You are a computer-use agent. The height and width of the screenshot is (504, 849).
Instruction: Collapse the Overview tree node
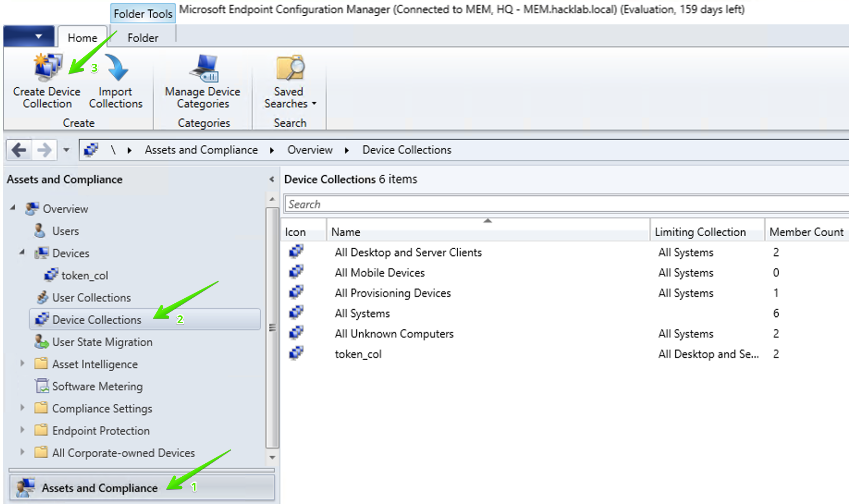click(x=13, y=209)
